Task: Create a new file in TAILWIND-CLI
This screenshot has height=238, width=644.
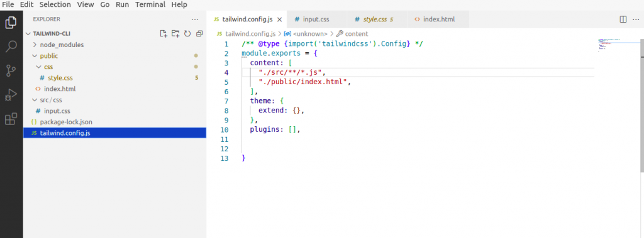Action: pos(164,34)
